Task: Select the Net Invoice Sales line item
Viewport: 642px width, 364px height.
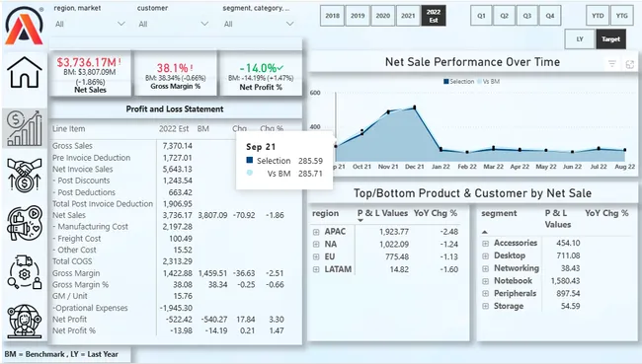Action: (x=82, y=170)
